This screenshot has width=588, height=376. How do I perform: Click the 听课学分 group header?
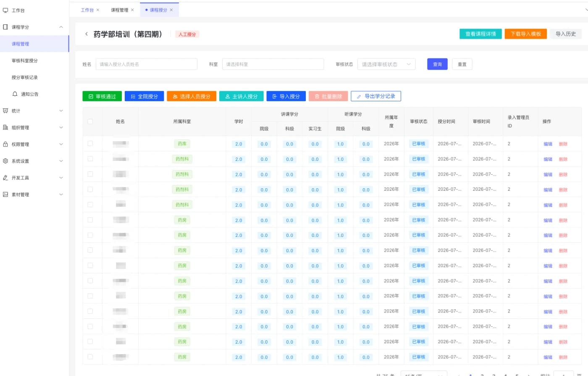353,114
